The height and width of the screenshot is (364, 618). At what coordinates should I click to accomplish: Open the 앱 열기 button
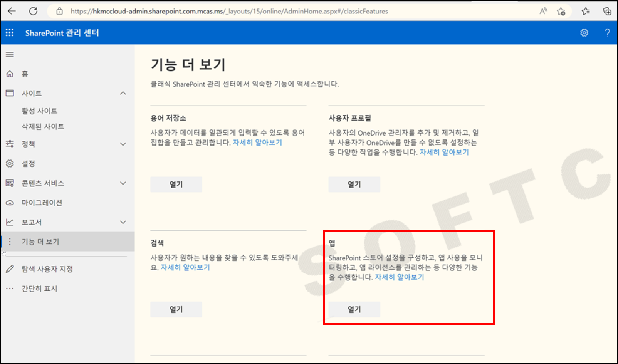coord(354,309)
